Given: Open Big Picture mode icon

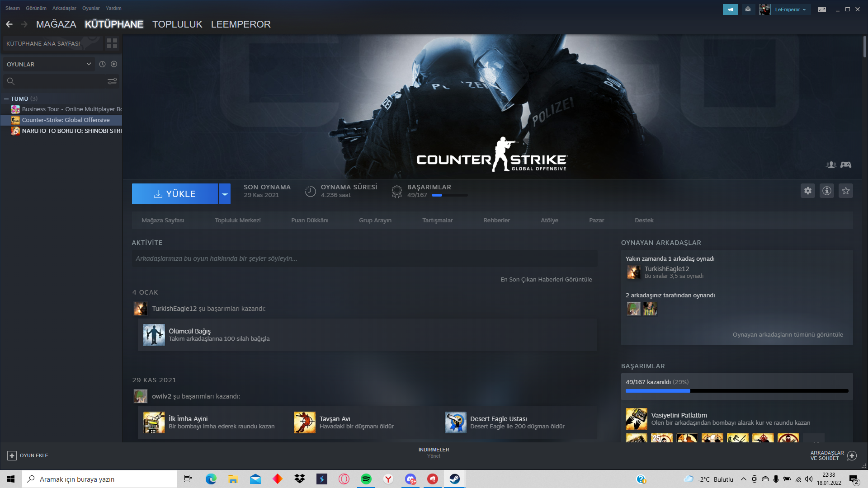Looking at the screenshot, I should click(x=822, y=9).
